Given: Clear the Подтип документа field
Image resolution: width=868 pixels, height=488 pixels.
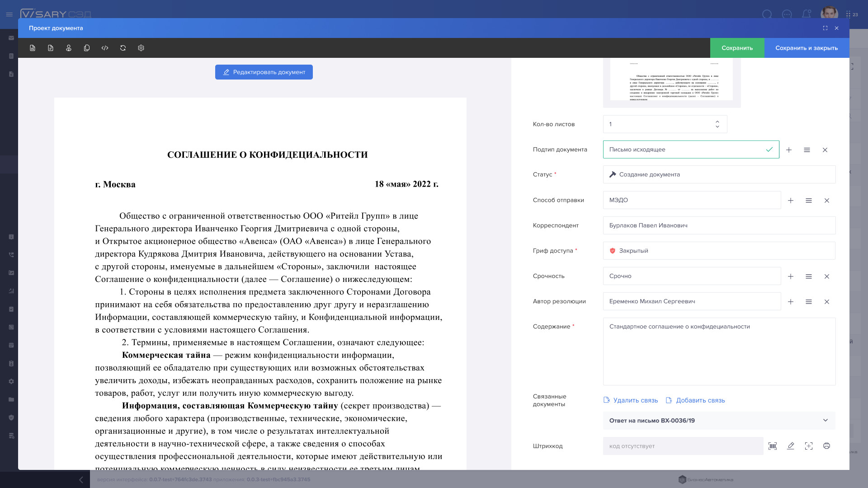Looking at the screenshot, I should (x=825, y=150).
